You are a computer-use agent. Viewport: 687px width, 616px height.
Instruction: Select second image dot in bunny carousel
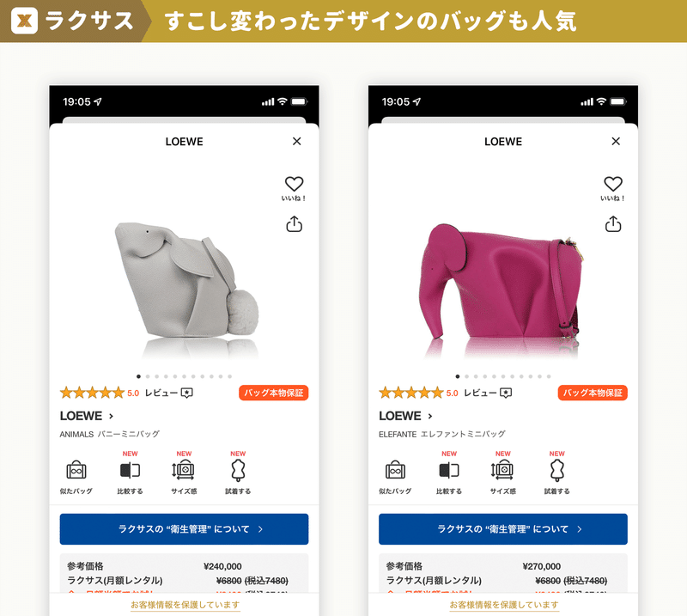tap(148, 376)
